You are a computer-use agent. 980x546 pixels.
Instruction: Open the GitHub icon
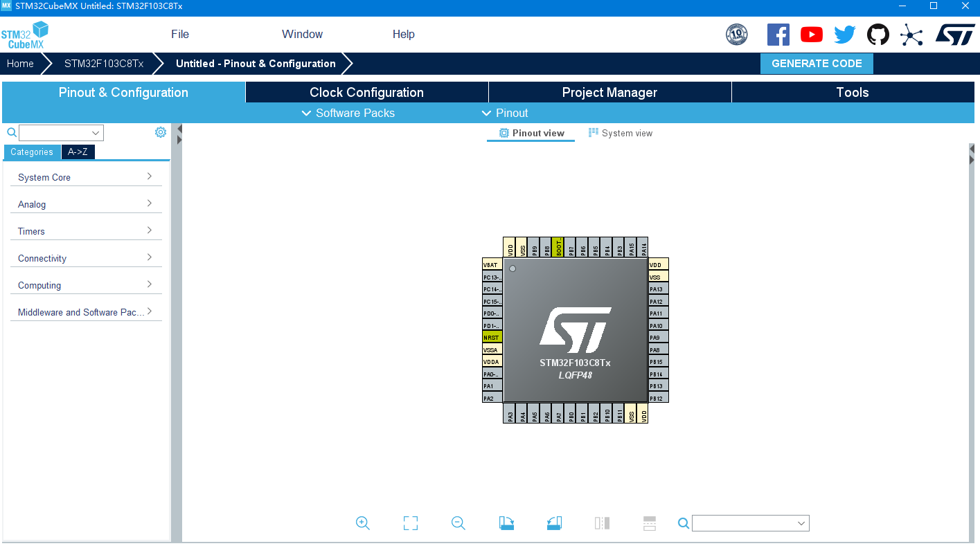pos(877,35)
